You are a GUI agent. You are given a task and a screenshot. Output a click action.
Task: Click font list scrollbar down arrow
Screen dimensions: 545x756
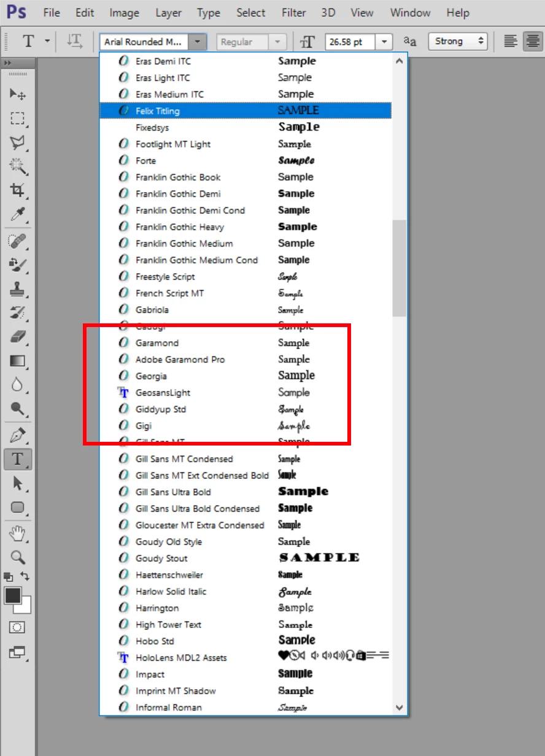400,708
